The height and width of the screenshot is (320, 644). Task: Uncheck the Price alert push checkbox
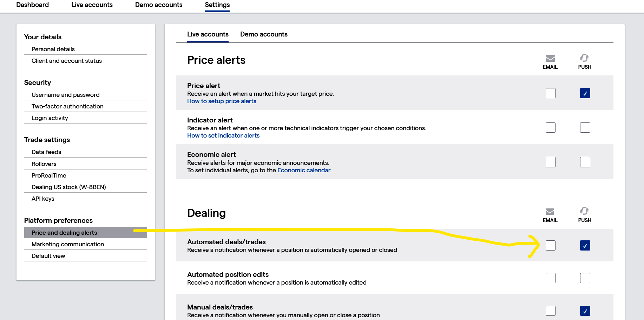coord(585,93)
